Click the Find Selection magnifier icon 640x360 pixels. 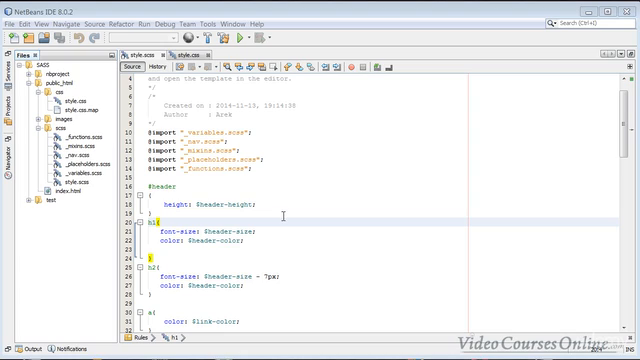coord(227,67)
